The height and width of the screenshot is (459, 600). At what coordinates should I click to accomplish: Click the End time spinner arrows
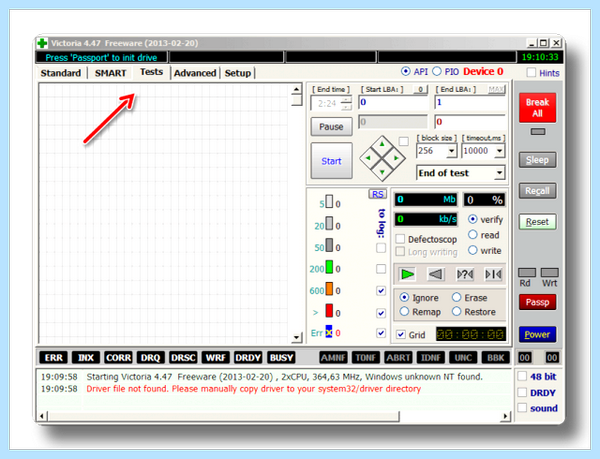pyautogui.click(x=346, y=103)
